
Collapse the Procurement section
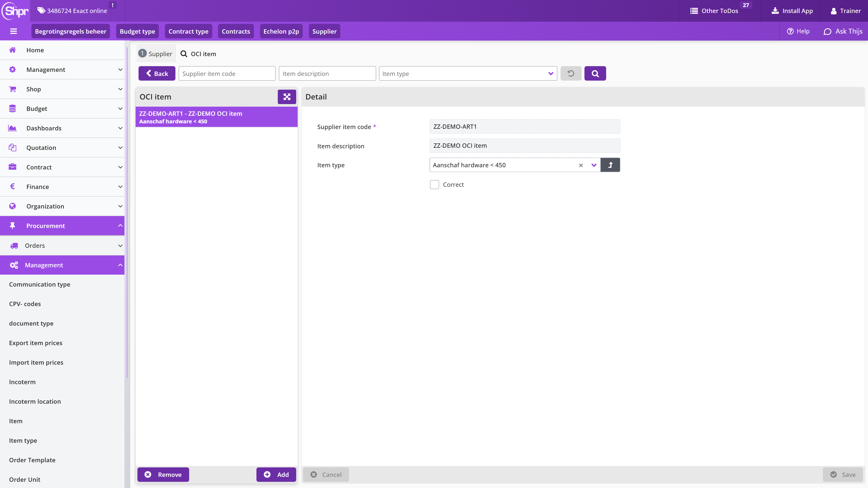(x=62, y=226)
